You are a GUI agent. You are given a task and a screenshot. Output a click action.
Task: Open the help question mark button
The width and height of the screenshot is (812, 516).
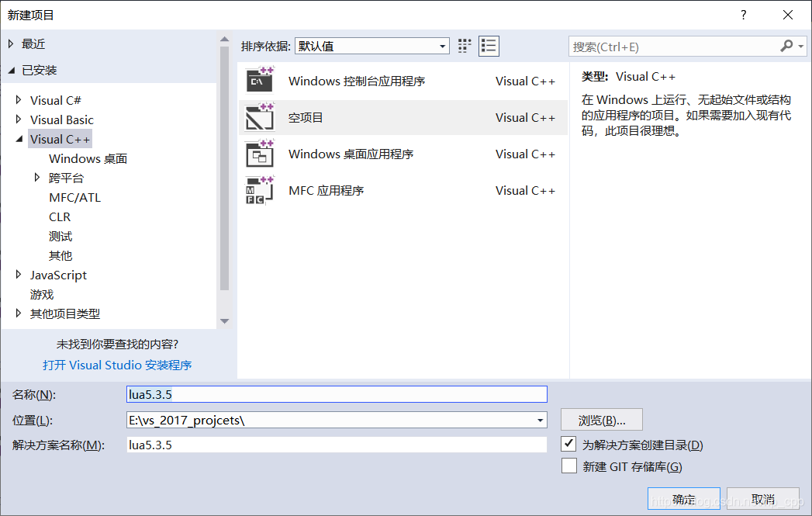pos(744,15)
